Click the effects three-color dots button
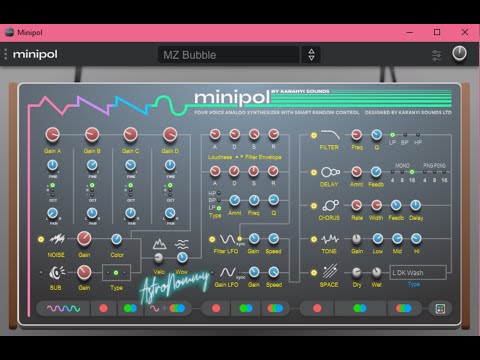The width and height of the screenshot is (480, 360). point(404,308)
